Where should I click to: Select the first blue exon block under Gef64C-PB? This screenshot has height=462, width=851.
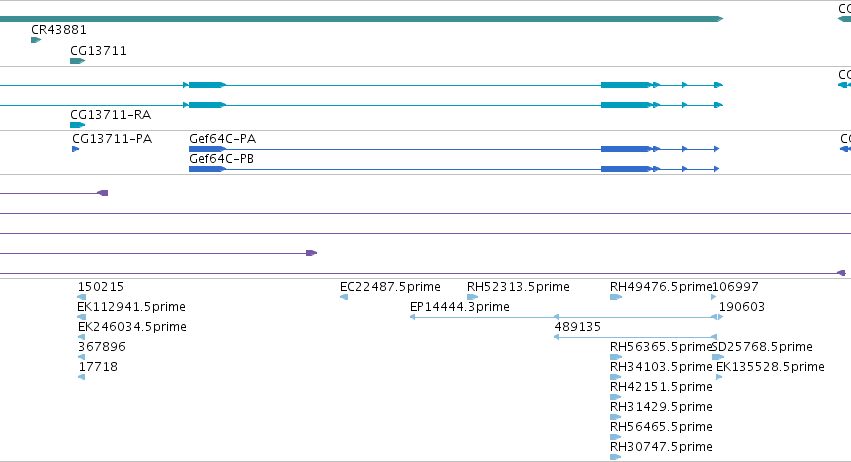coord(207,169)
